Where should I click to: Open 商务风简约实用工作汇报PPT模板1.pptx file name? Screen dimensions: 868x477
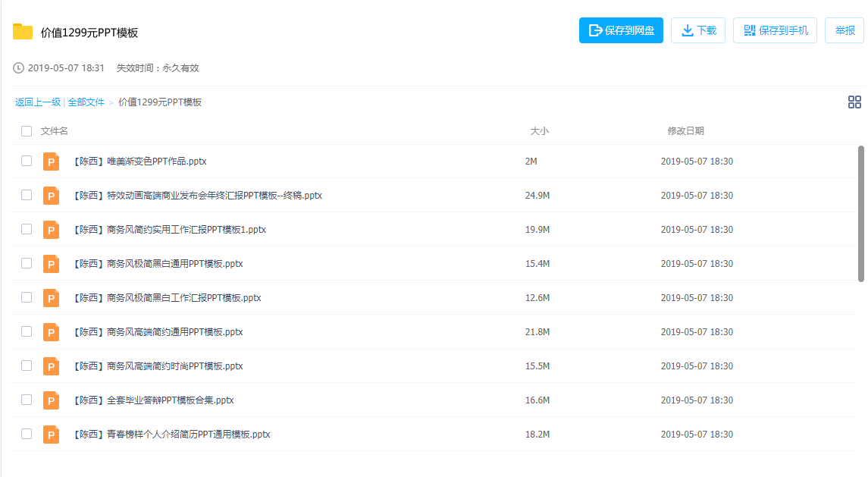click(x=169, y=229)
